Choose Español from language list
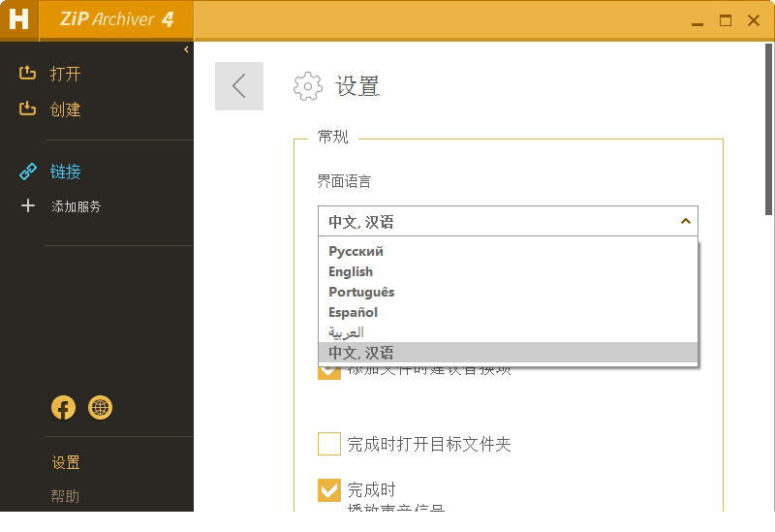The height and width of the screenshot is (532, 775). [x=508, y=312]
